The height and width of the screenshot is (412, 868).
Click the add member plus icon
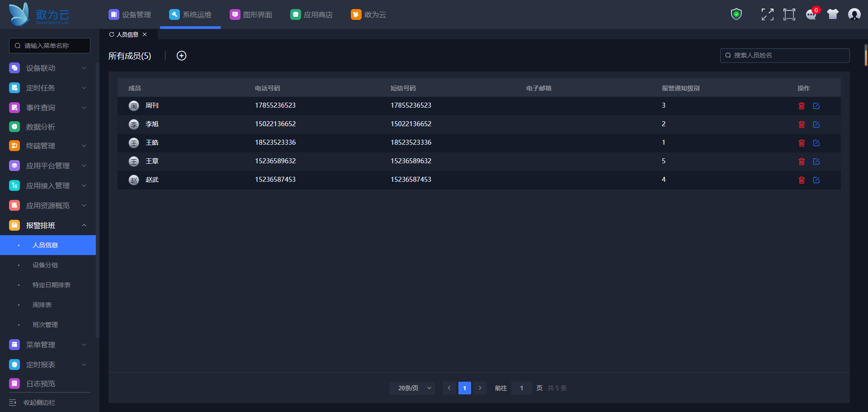tap(181, 56)
